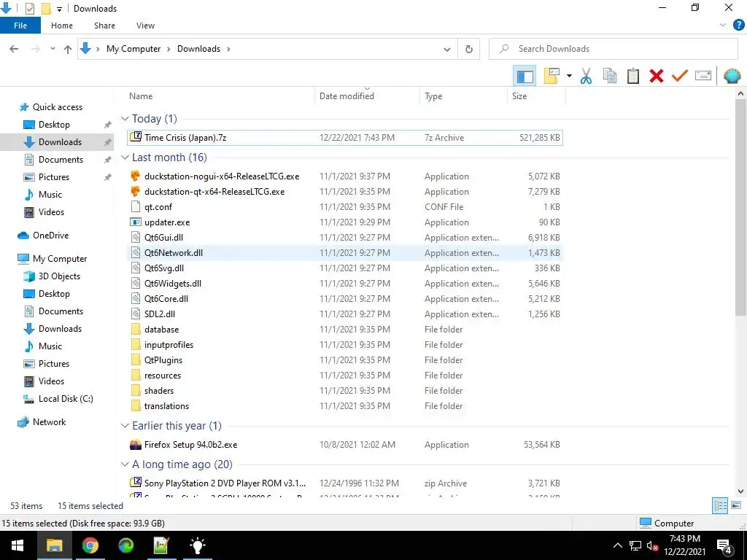Select Quick access in navigation pane
This screenshot has width=747, height=560.
57,107
